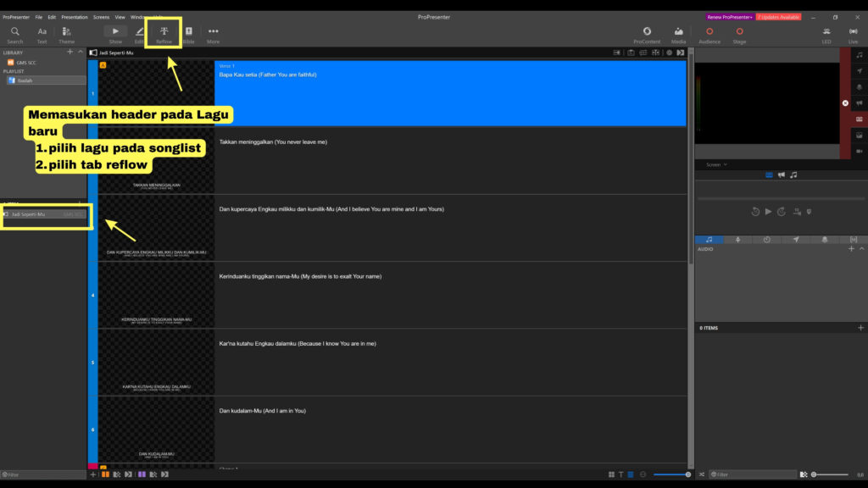Open the More toolbar options
This screenshot has width=868, height=488.
[213, 35]
